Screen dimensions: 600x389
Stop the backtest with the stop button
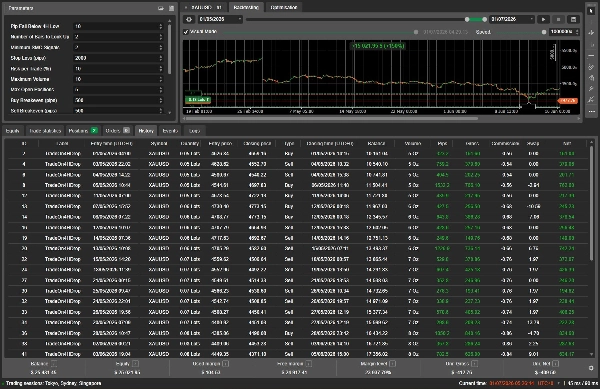click(x=558, y=19)
